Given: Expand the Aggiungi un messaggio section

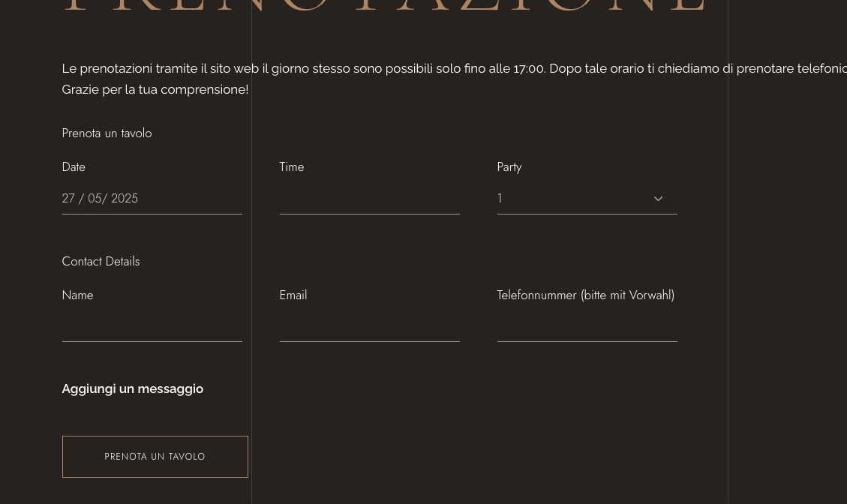Looking at the screenshot, I should tap(133, 388).
